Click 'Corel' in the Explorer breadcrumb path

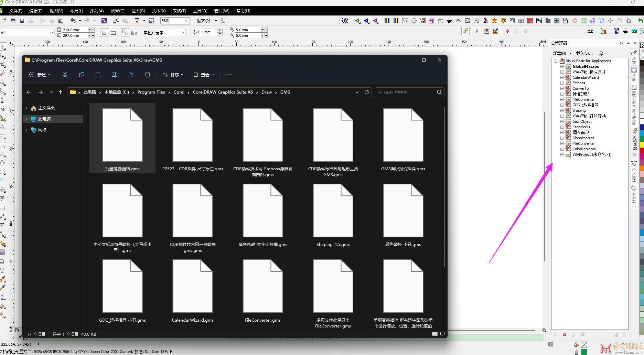tap(179, 92)
